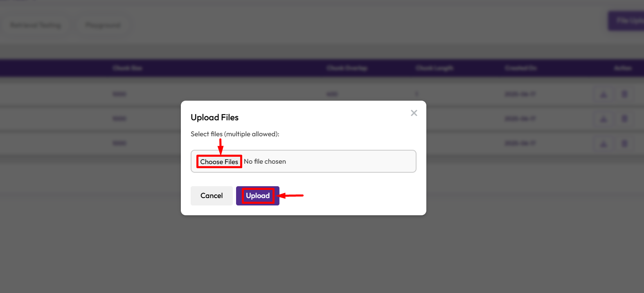The height and width of the screenshot is (293, 644).
Task: Click the Choose Files button
Action: click(x=219, y=162)
